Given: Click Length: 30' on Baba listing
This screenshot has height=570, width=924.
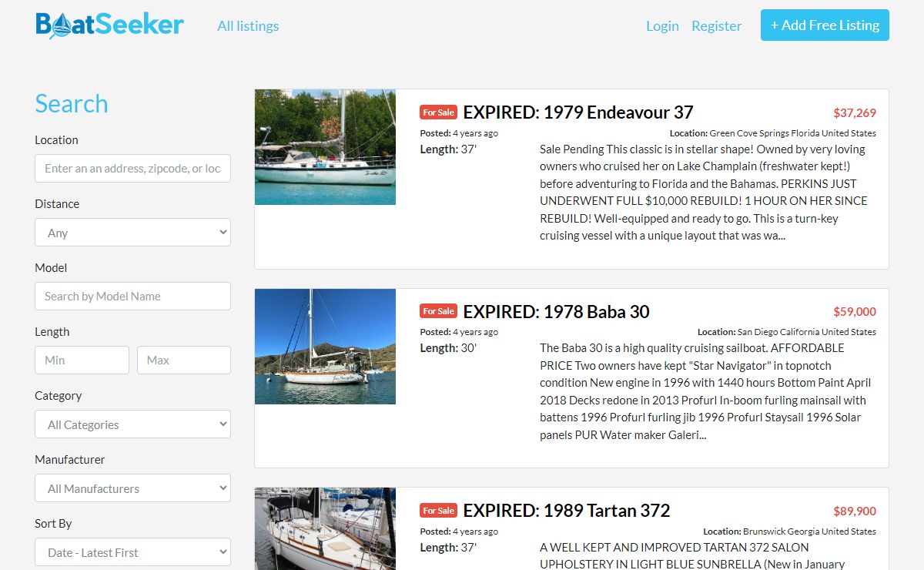Looking at the screenshot, I should coord(448,348).
